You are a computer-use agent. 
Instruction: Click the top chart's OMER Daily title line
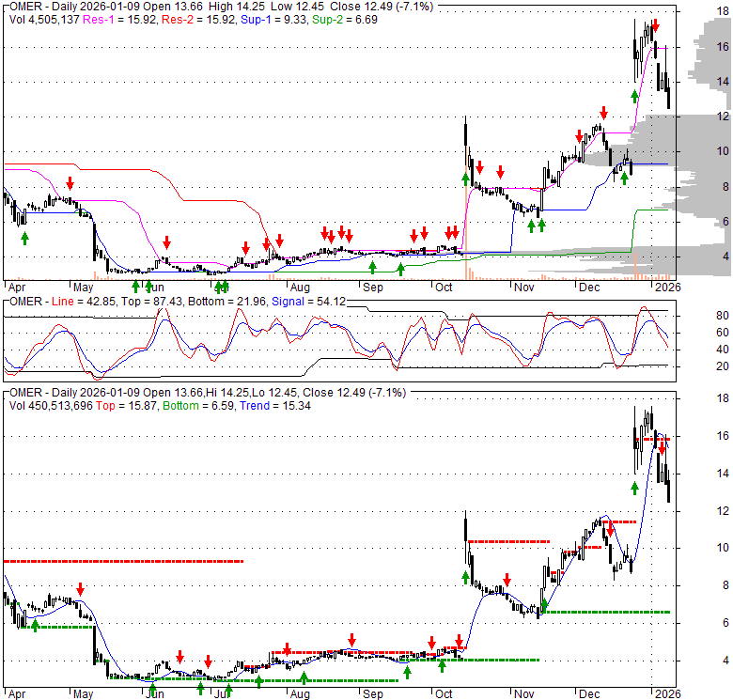[x=221, y=7]
